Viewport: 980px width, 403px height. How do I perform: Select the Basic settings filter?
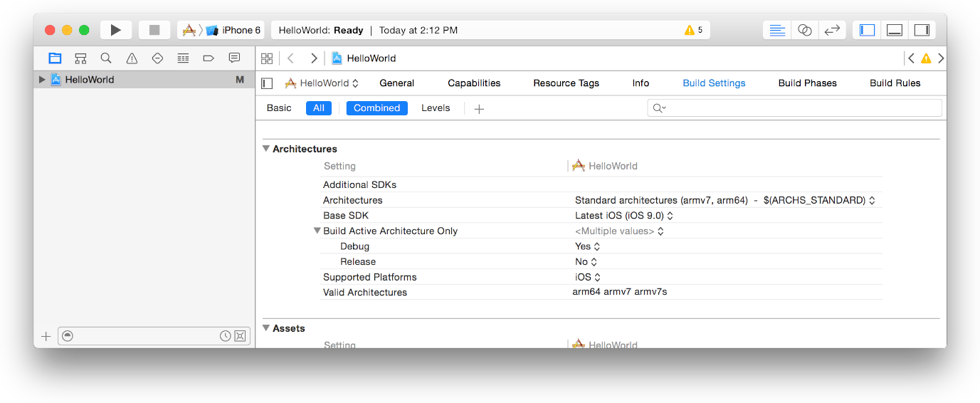pos(279,108)
